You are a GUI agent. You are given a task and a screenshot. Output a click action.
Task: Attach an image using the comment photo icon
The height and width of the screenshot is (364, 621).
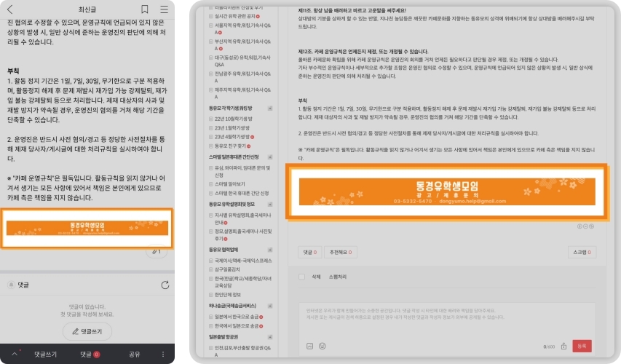point(309,347)
